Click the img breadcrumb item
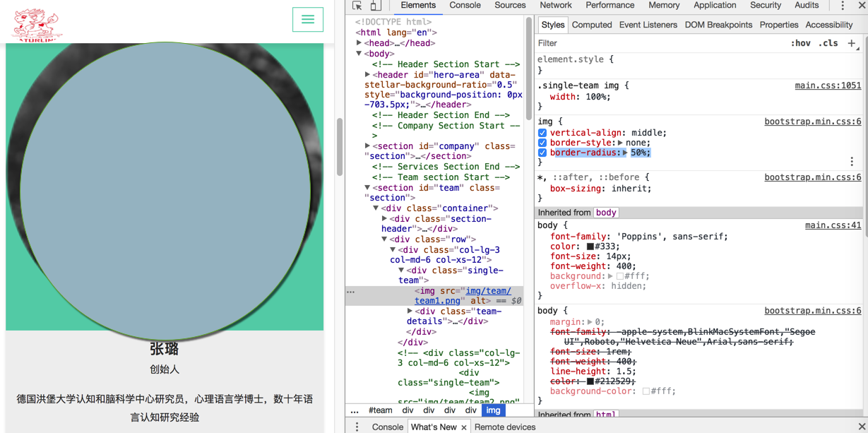 tap(493, 410)
